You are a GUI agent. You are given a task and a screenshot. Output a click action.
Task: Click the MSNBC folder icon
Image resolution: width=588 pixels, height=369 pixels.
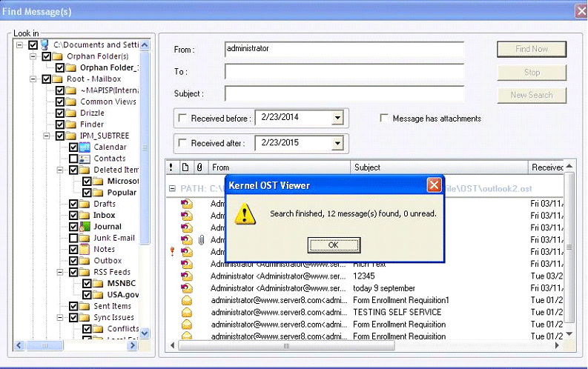coord(99,284)
